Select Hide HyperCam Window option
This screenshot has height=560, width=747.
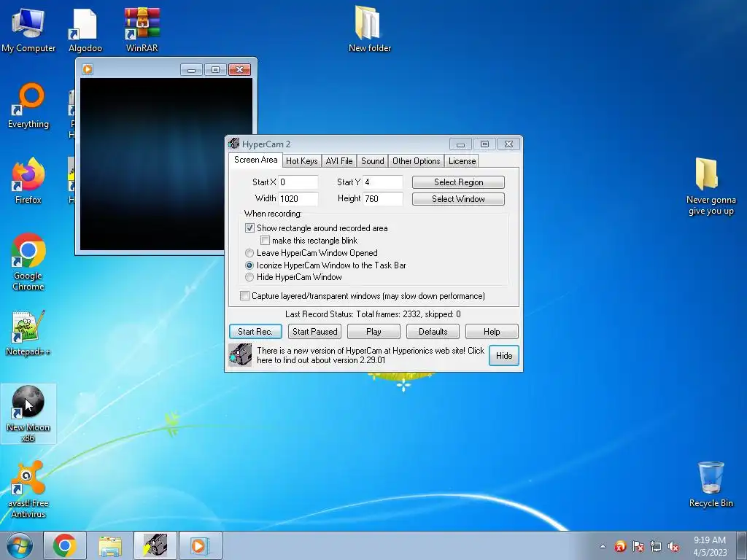tap(249, 277)
